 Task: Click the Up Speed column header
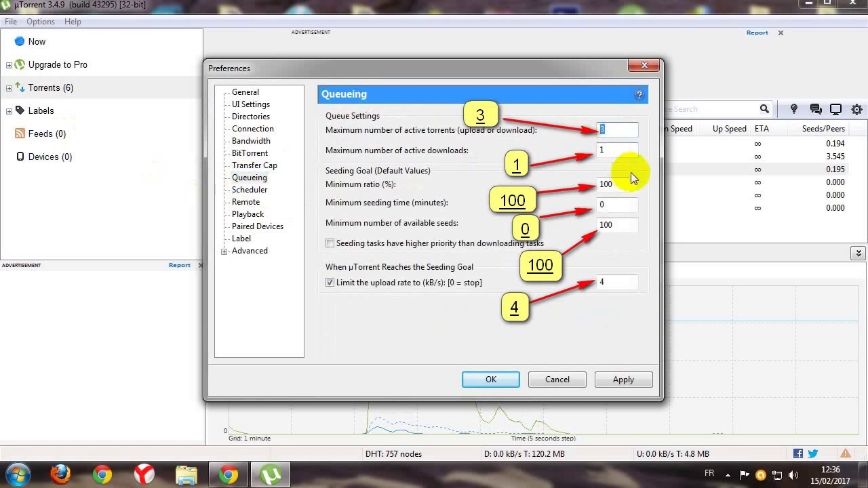click(729, 129)
